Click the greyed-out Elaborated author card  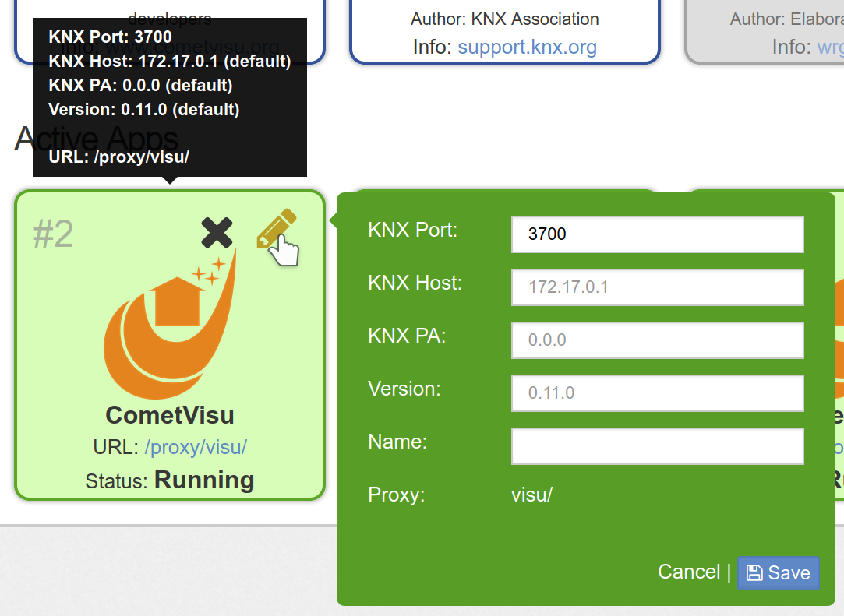[765, 32]
